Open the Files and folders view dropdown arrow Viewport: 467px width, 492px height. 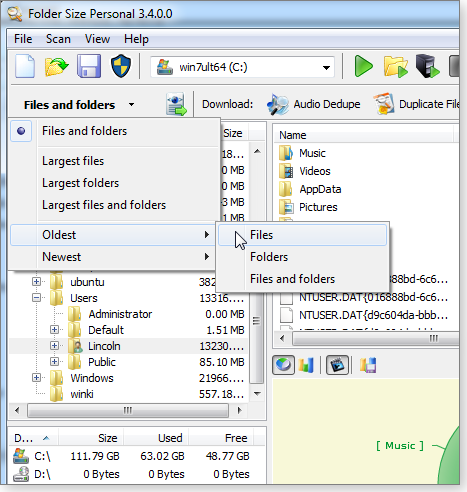point(132,105)
